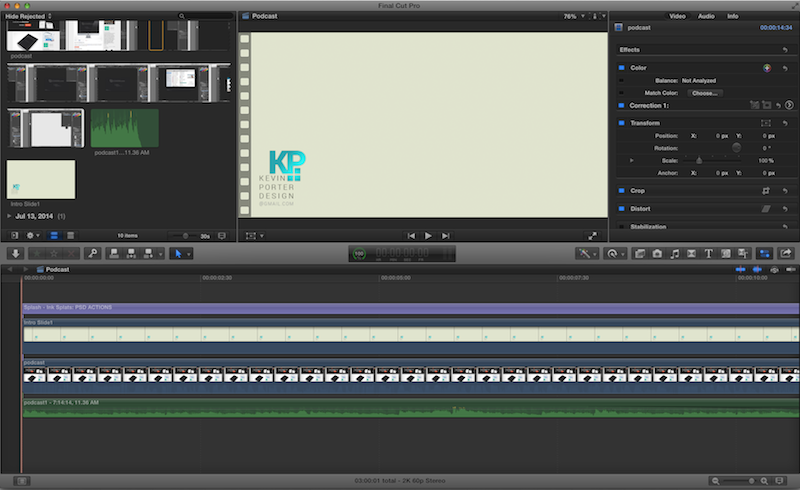800x490 pixels.
Task: Click the Transform on-screen controls icon
Action: tap(766, 123)
